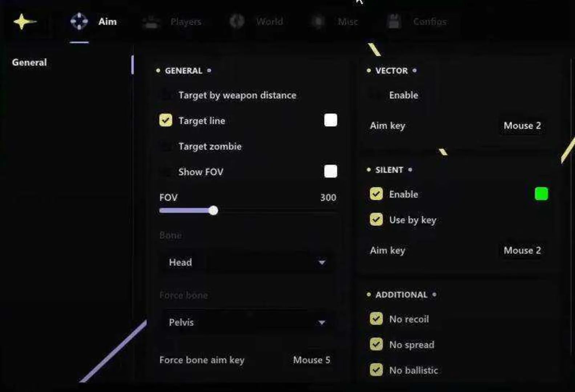Enable Target by weapon distance
The width and height of the screenshot is (575, 392).
click(x=166, y=95)
